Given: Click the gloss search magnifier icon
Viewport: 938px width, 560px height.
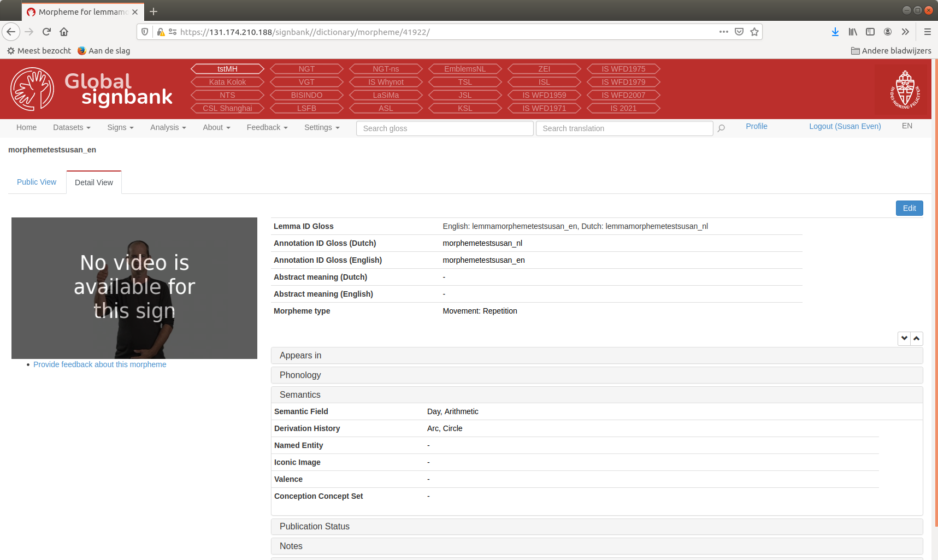Looking at the screenshot, I should tap(721, 128).
